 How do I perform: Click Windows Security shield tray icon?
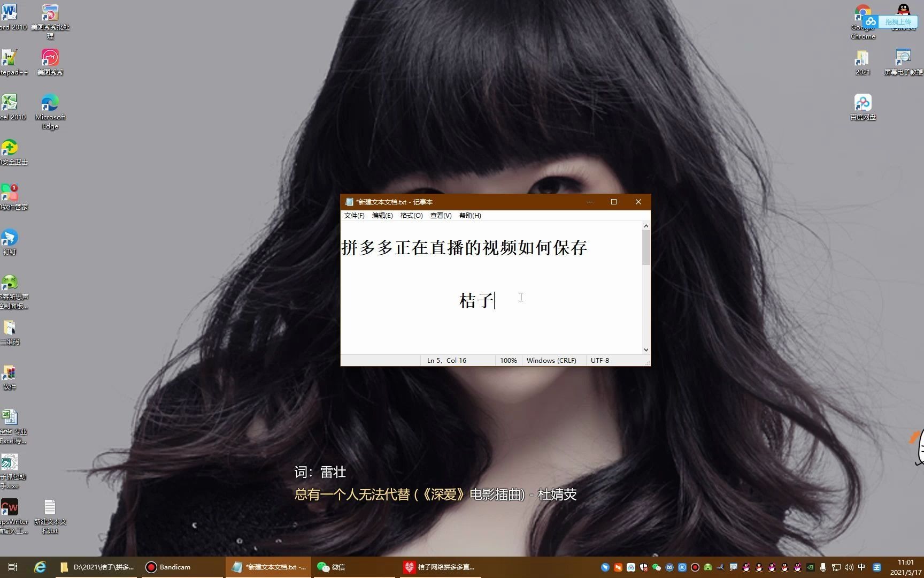[644, 567]
